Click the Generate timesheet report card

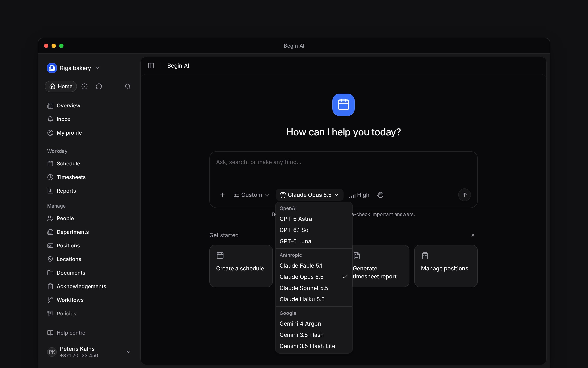pos(380,266)
